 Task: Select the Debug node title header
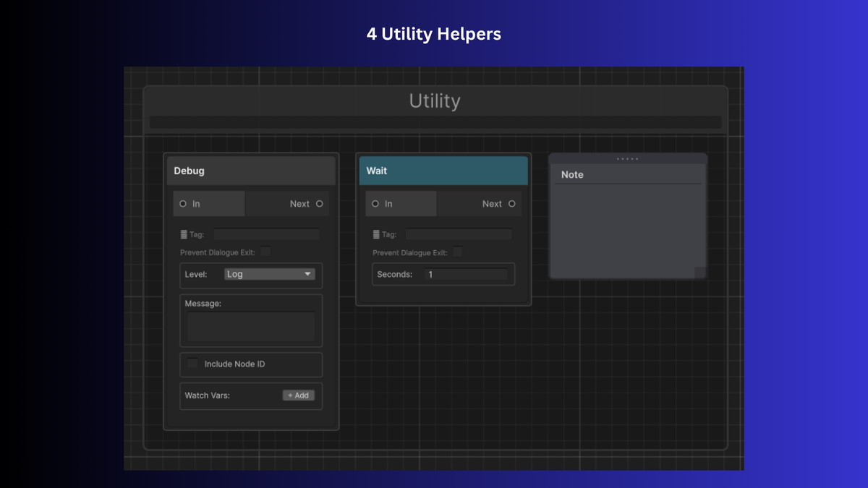(251, 171)
